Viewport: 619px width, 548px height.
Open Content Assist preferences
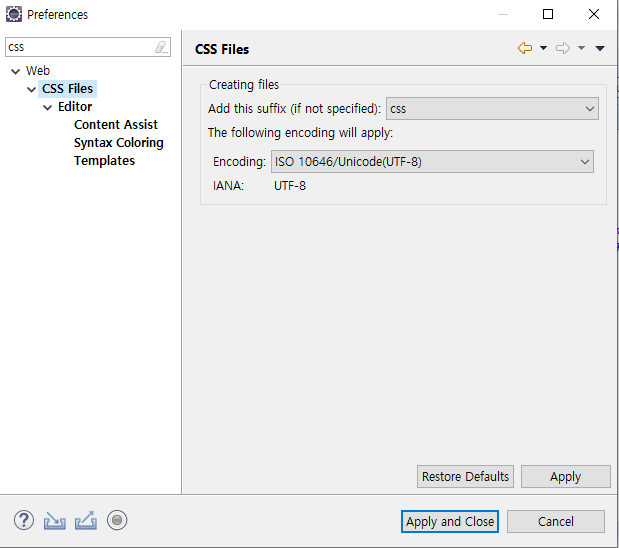click(116, 125)
